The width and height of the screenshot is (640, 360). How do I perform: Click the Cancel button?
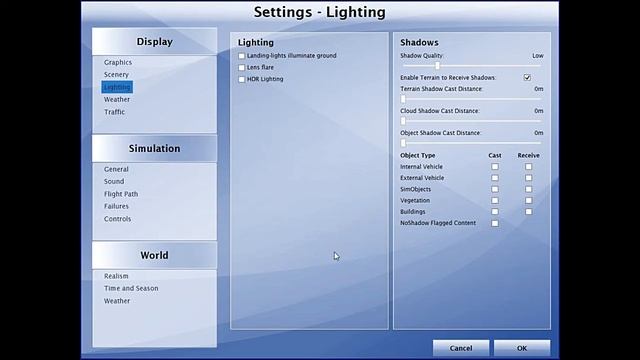[x=461, y=348]
